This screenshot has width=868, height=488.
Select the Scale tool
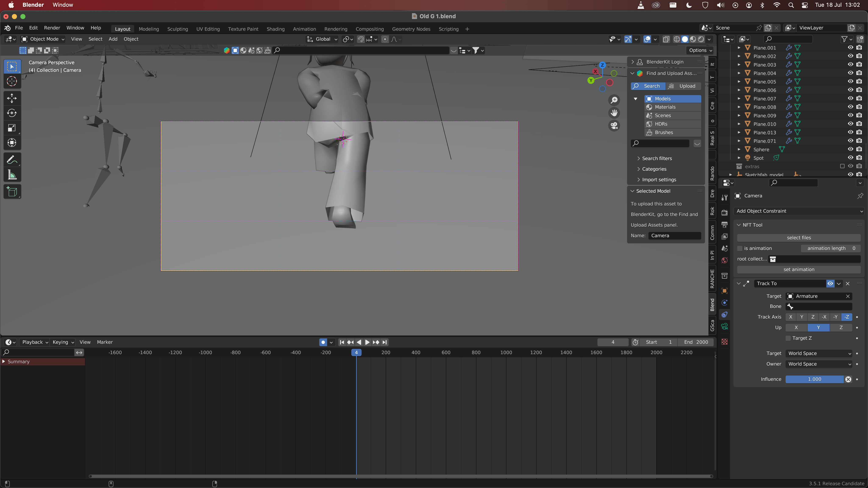click(x=12, y=128)
